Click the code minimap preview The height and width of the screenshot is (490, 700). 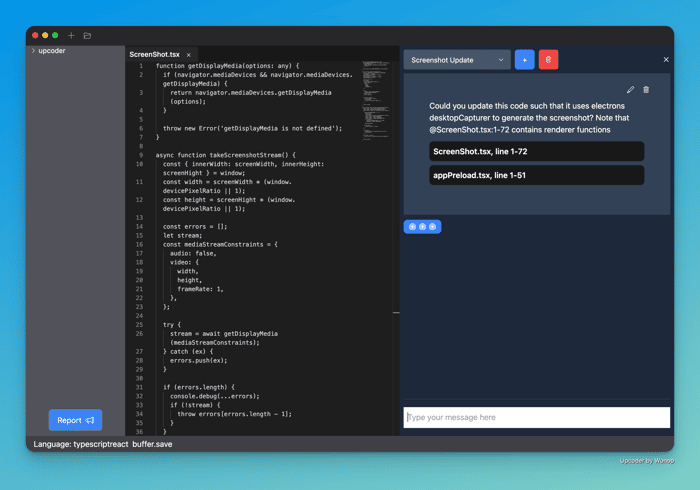coord(376,100)
